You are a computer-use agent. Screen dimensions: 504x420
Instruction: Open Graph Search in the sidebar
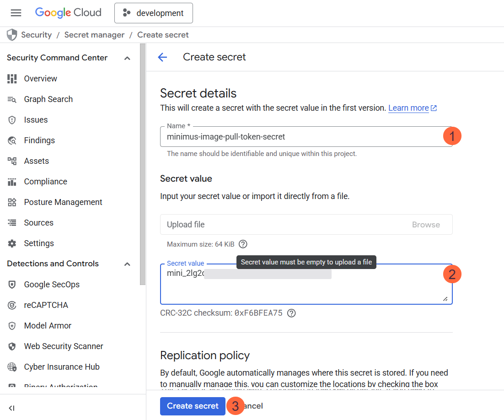click(48, 99)
